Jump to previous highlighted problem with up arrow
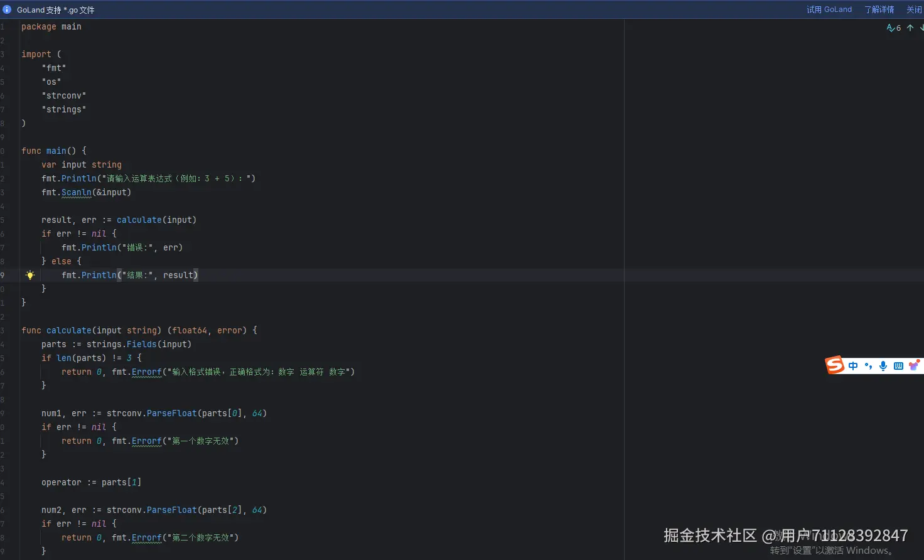This screenshot has height=560, width=924. (x=910, y=28)
